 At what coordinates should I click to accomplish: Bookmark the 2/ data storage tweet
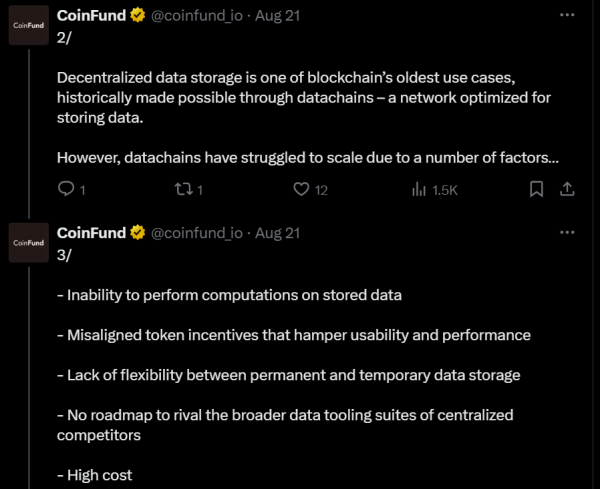pos(536,189)
